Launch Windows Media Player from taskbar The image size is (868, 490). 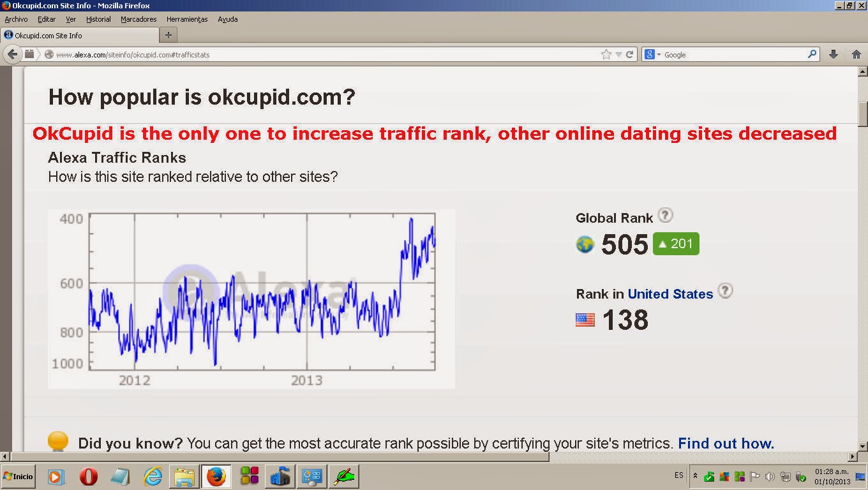coord(56,477)
